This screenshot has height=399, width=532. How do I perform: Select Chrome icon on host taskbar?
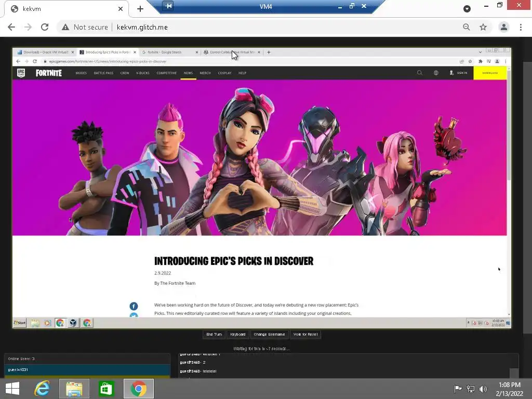tap(138, 389)
